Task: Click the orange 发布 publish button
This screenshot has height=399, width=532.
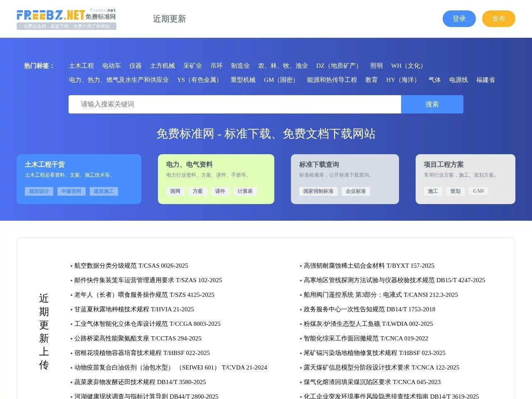Action: point(498,18)
